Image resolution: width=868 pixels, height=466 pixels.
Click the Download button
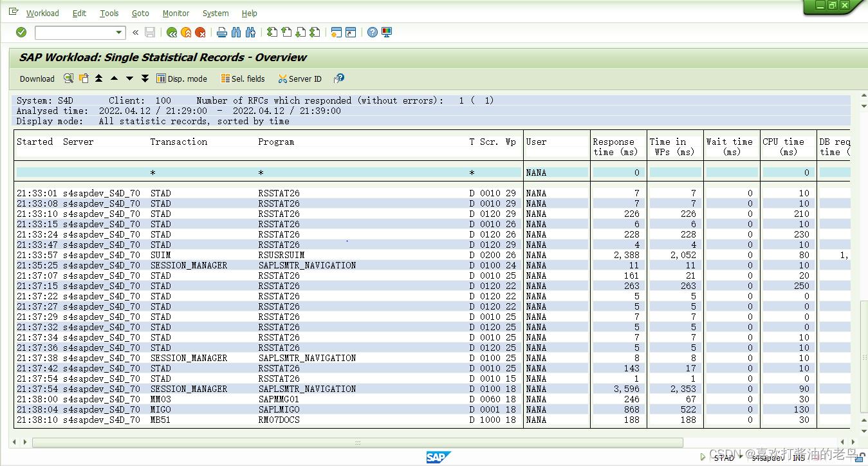pos(37,79)
